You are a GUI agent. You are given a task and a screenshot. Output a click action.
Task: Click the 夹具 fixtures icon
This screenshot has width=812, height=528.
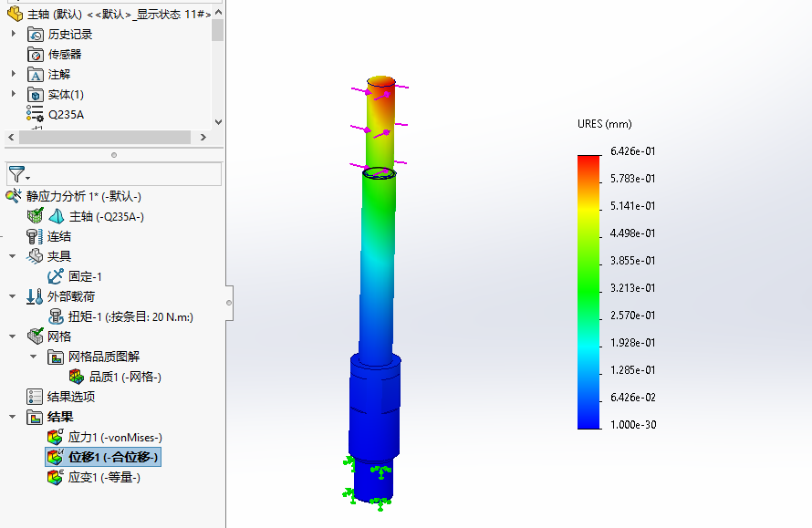point(36,256)
